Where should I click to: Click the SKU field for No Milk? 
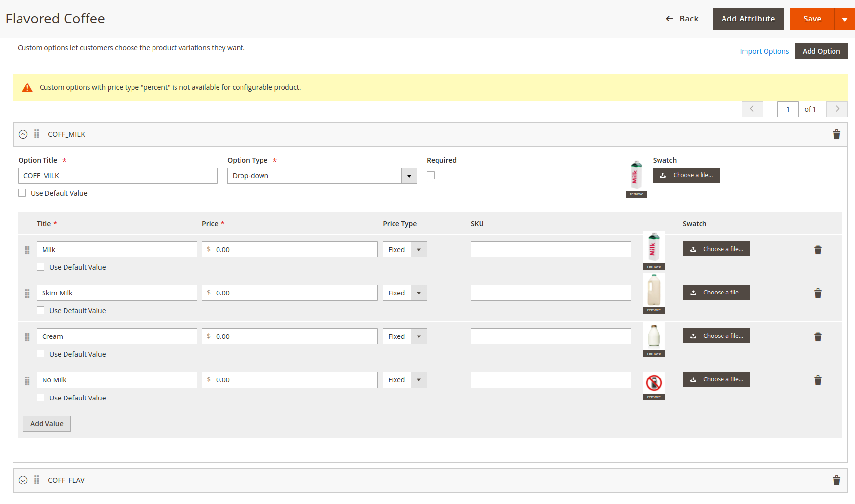coord(550,380)
